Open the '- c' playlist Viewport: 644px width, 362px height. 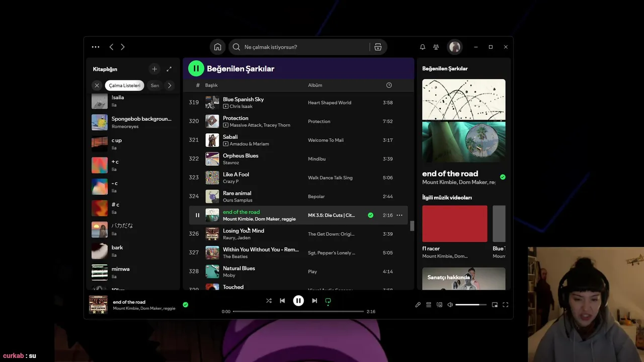133,187
